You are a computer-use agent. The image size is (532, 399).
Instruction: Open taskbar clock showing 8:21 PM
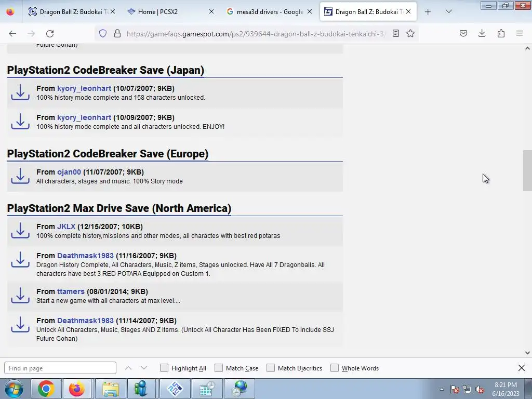[506, 389]
